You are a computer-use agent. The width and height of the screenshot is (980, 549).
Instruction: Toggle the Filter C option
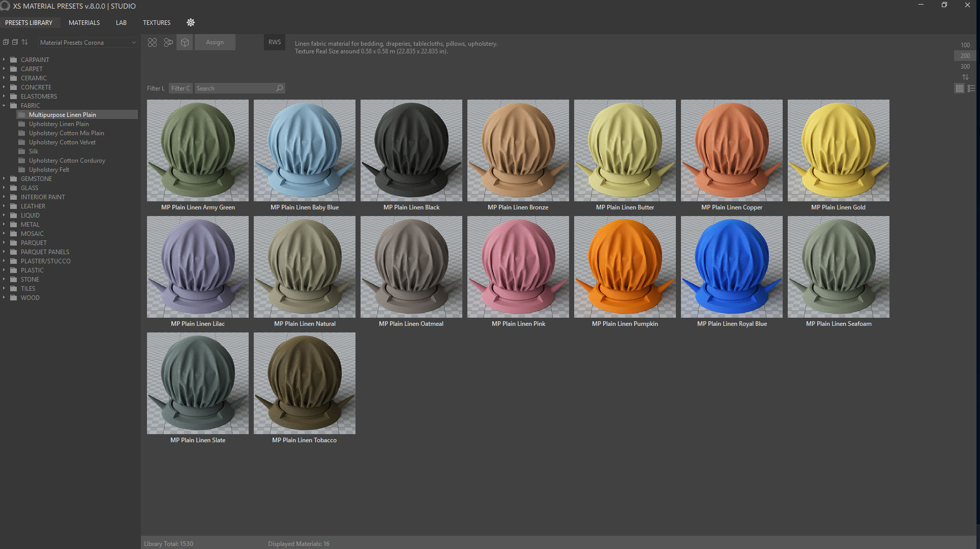pos(181,88)
